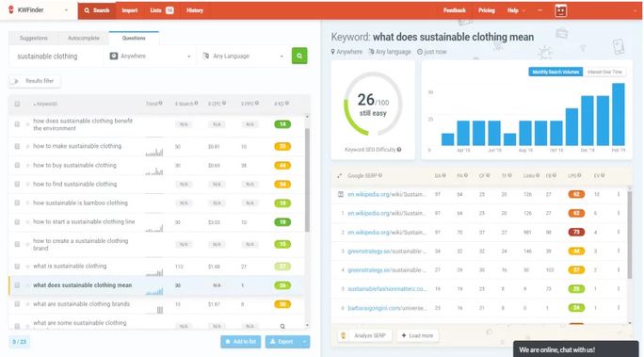
Task: Click the KWFinder logo icon
Action: pos(11,9)
